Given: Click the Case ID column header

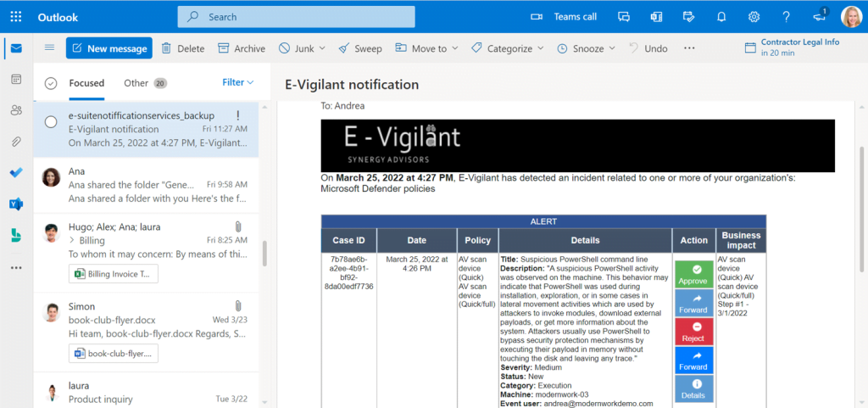Looking at the screenshot, I should click(348, 240).
